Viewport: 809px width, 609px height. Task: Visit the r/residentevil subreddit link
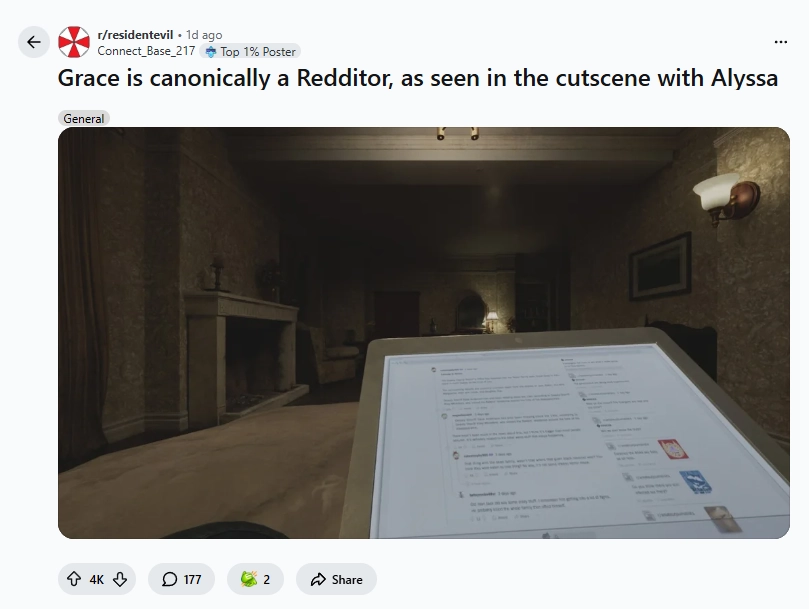[135, 35]
